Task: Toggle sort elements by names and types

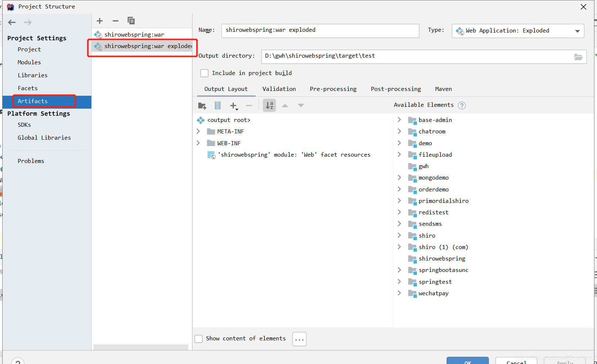Action: (x=269, y=105)
